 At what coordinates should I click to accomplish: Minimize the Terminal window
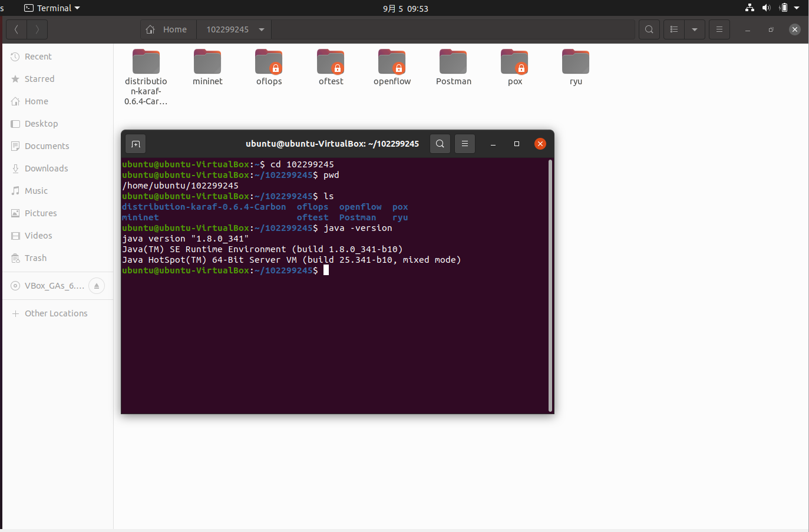pos(493,144)
